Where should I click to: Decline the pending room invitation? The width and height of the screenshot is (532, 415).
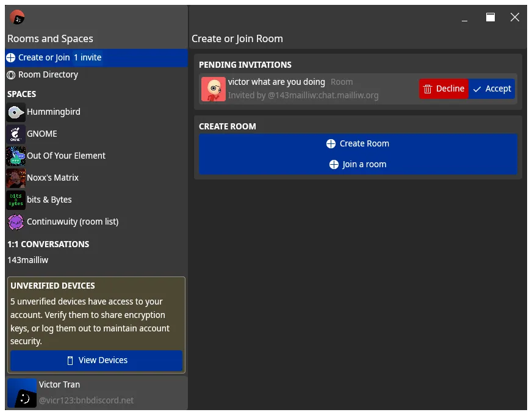pyautogui.click(x=444, y=88)
